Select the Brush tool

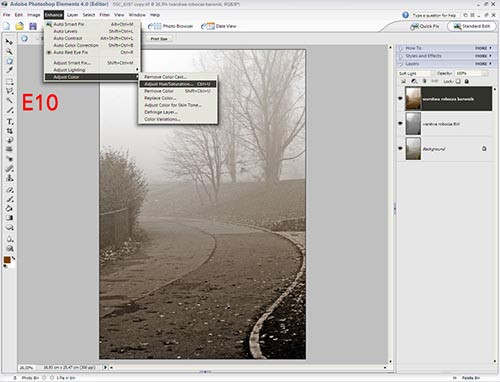click(x=9, y=199)
